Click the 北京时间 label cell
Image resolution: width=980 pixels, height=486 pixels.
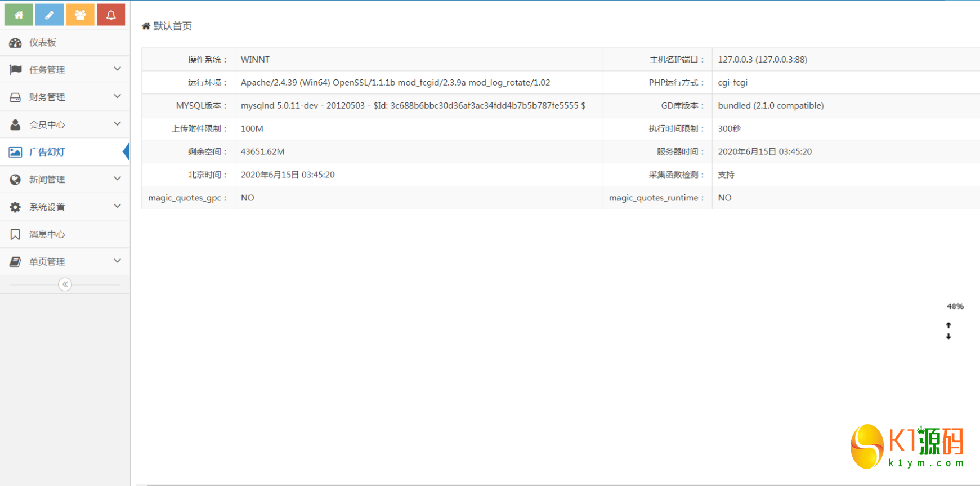(x=189, y=175)
